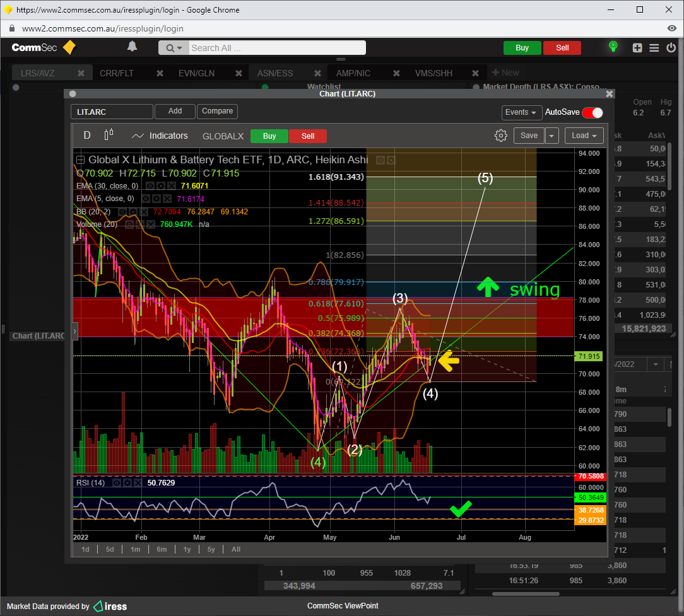Remove the RSI (14) indicator
Screen dimensions: 684x616
pyautogui.click(x=138, y=483)
